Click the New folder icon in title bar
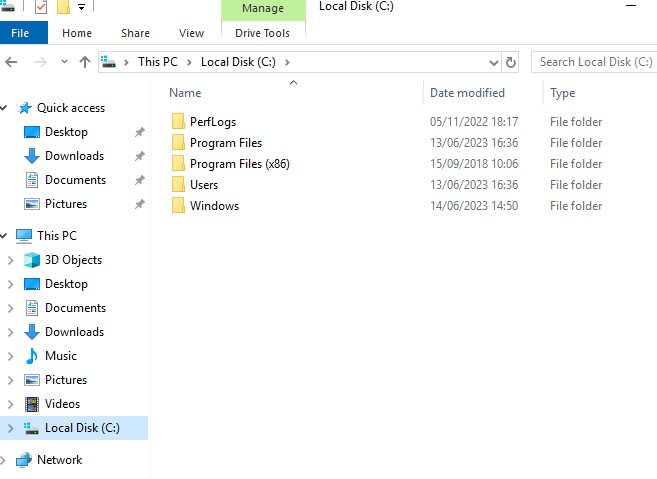The height and width of the screenshot is (479, 657). click(63, 7)
